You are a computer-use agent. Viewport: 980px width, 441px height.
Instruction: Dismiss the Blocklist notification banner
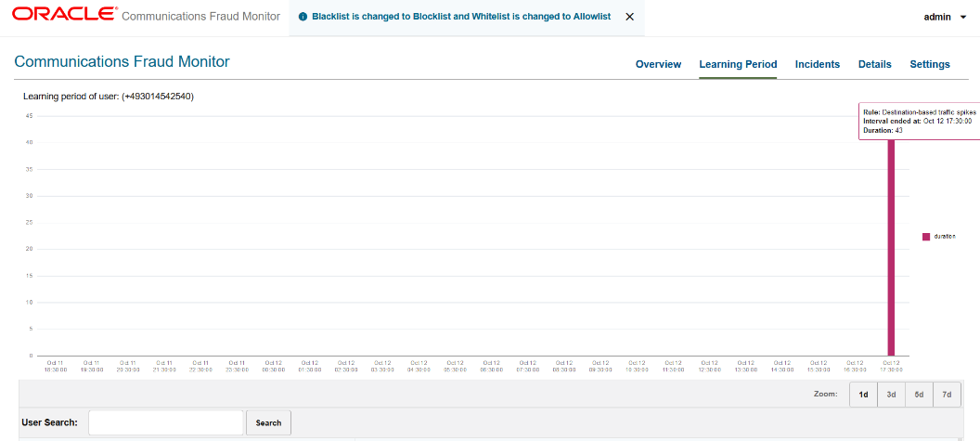coord(629,17)
